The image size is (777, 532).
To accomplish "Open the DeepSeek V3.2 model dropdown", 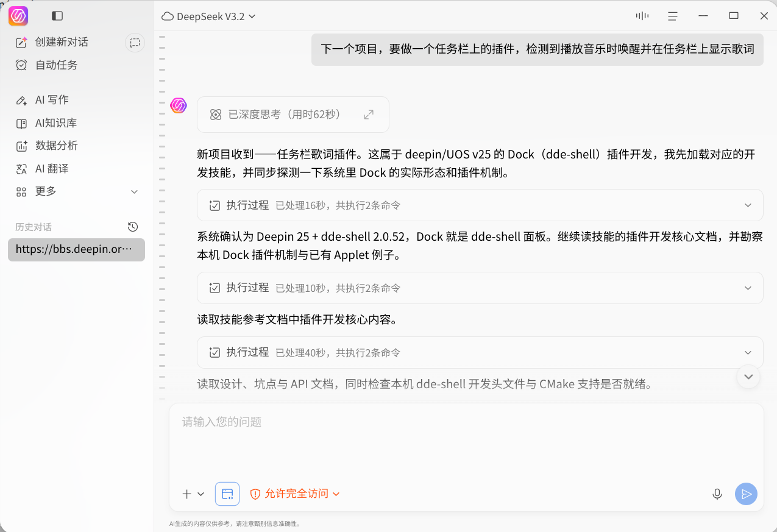I will pyautogui.click(x=208, y=16).
